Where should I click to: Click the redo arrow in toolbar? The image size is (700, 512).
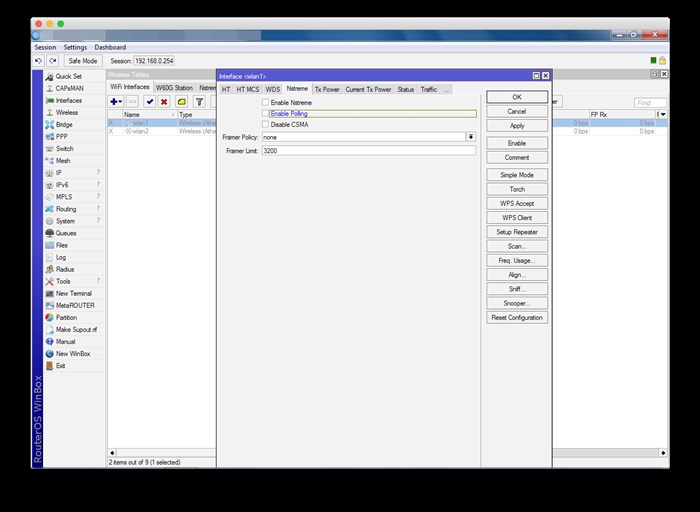pyautogui.click(x=53, y=61)
